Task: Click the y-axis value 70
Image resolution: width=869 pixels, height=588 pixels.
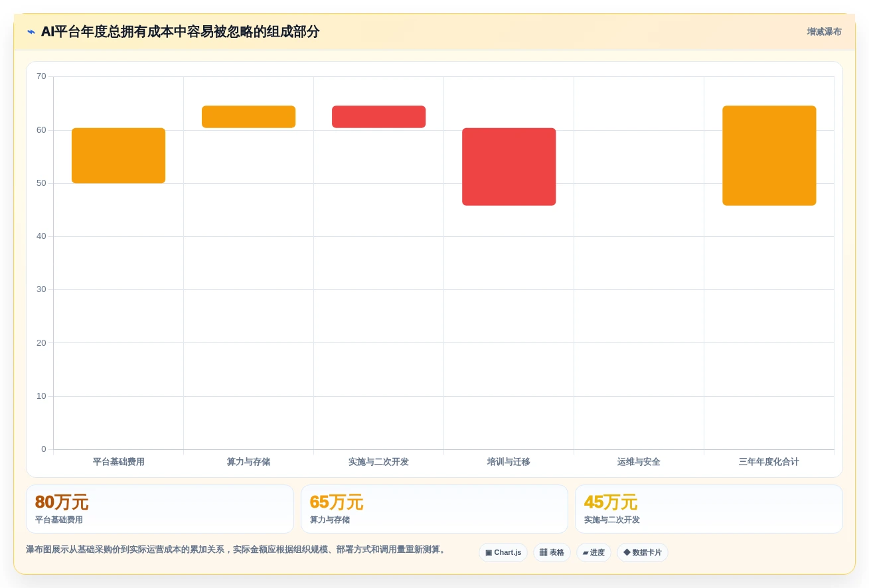Action: click(x=41, y=76)
